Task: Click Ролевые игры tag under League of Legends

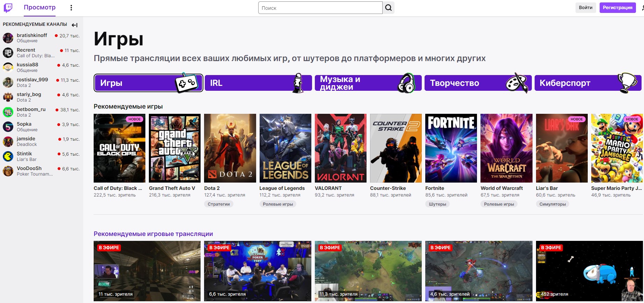Action: click(278, 204)
